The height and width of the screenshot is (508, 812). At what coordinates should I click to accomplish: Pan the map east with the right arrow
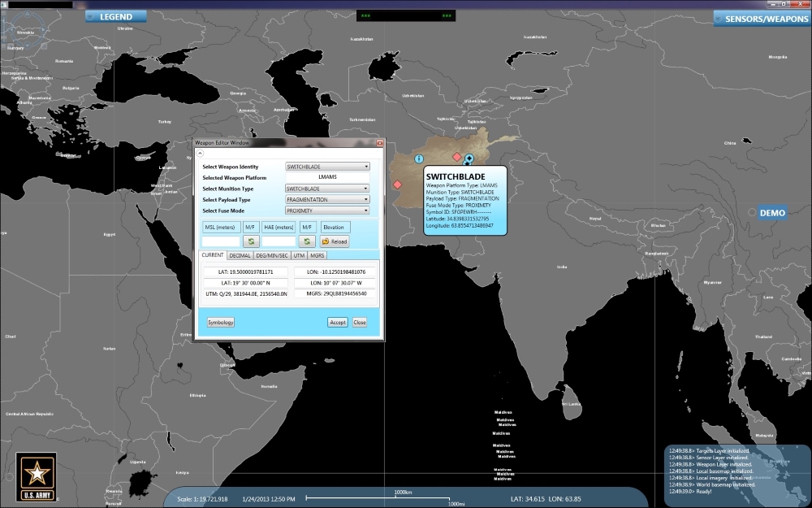[43, 31]
